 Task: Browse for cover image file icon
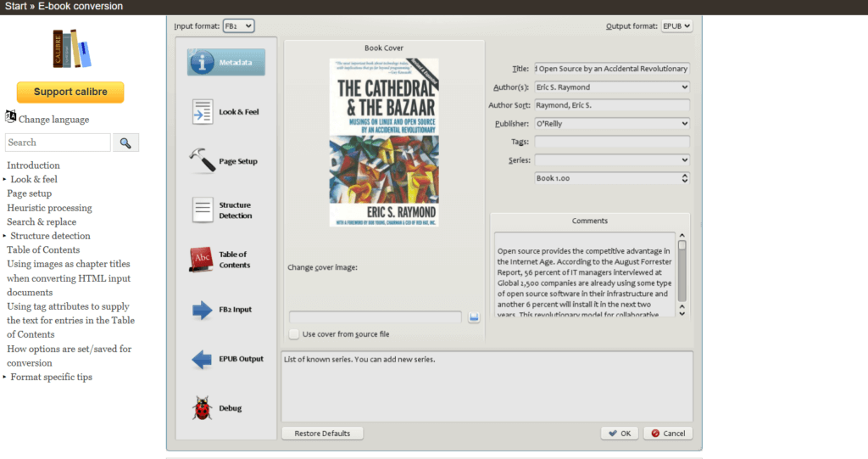pyautogui.click(x=474, y=317)
